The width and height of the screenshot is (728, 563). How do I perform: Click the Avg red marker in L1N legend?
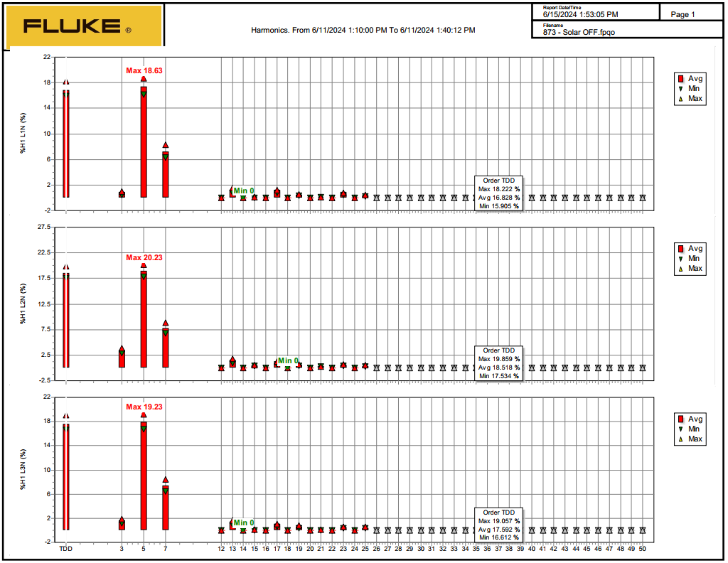680,78
